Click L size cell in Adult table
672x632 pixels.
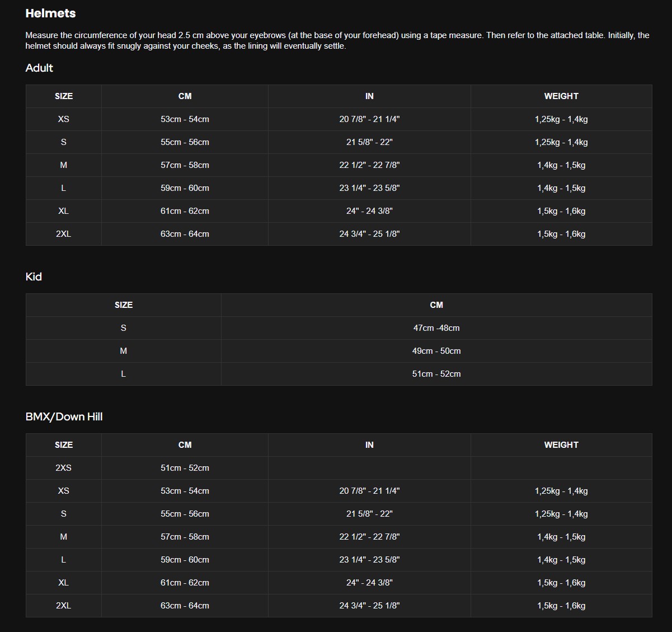point(64,188)
